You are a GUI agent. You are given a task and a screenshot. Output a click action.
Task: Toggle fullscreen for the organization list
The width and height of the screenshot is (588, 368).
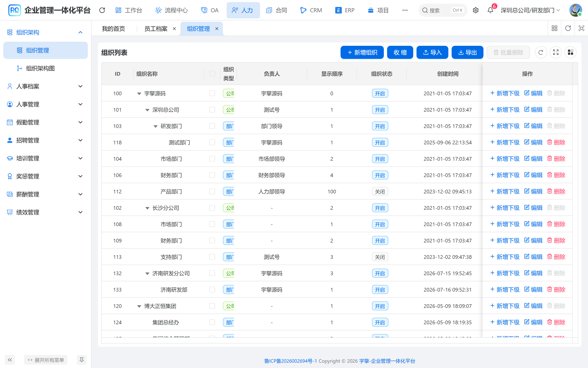pyautogui.click(x=556, y=52)
